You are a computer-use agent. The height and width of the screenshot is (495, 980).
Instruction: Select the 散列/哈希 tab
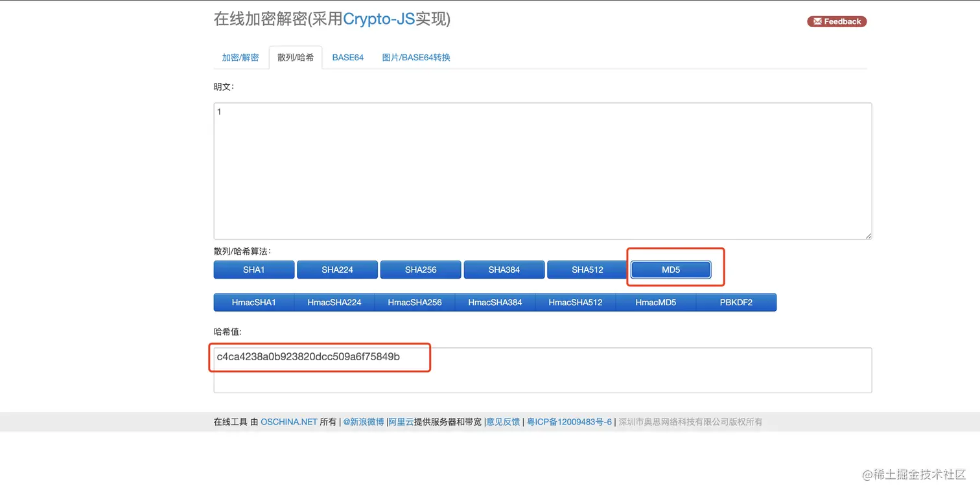tap(296, 57)
